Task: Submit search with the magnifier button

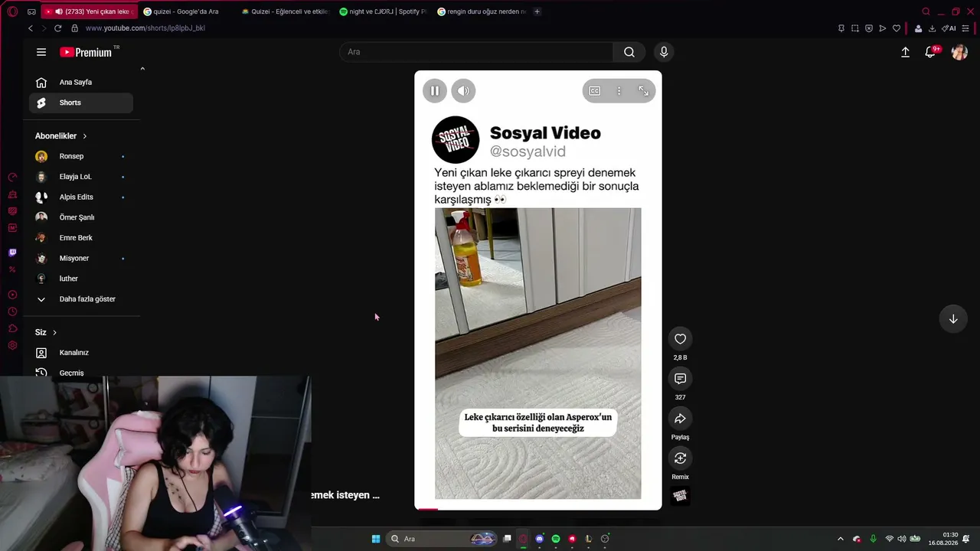Action: click(629, 52)
